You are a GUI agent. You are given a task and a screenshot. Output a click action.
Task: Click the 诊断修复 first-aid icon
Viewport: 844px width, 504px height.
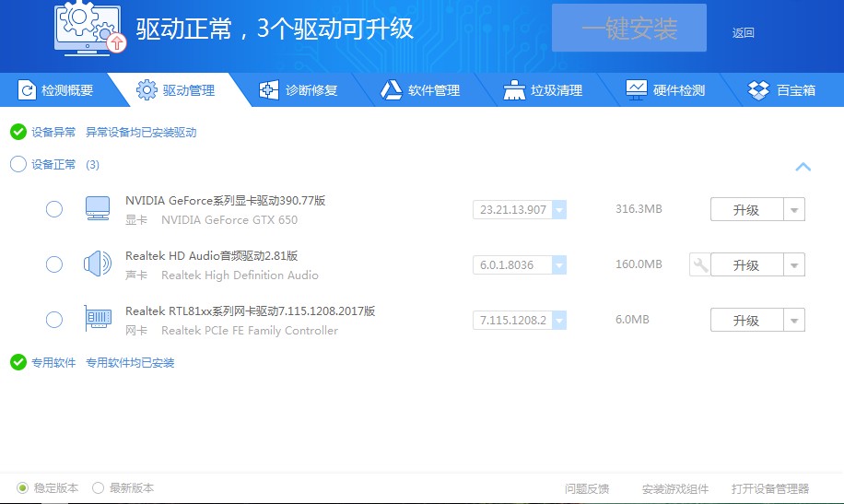[x=269, y=90]
